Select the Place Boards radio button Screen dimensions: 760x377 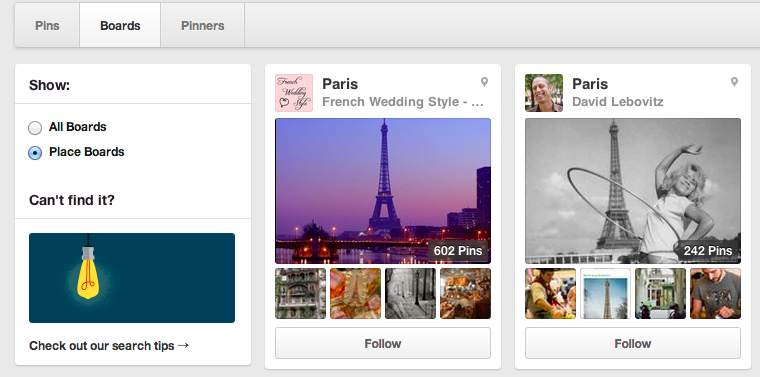coord(35,153)
